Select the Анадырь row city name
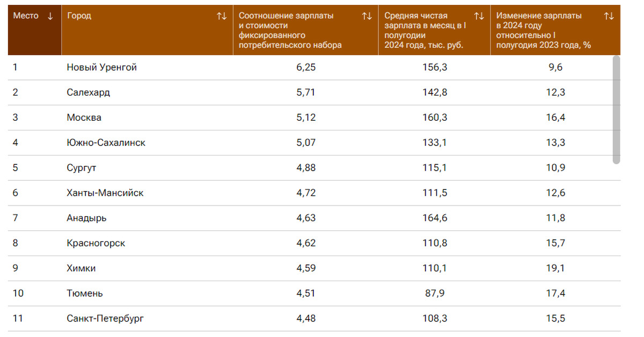Screen dimensions: 644x337 [x=87, y=218]
